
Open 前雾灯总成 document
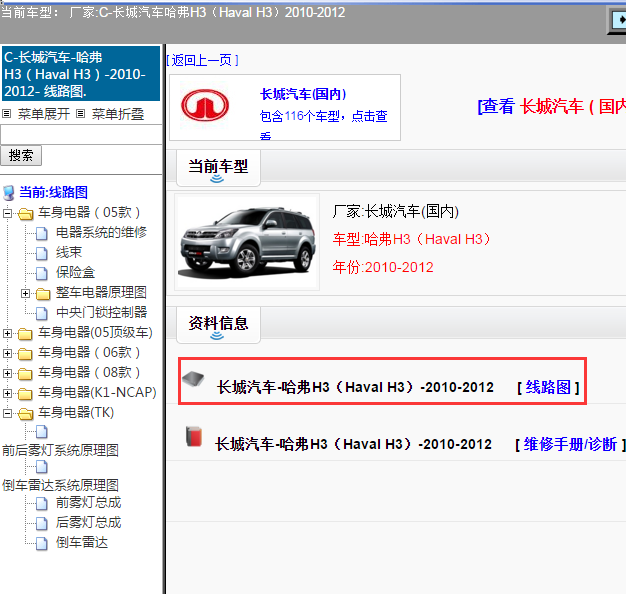[88, 503]
